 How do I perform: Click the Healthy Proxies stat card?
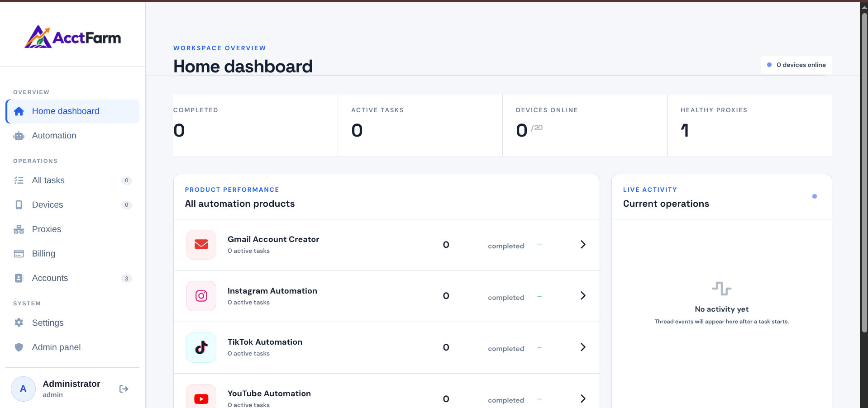pos(750,125)
